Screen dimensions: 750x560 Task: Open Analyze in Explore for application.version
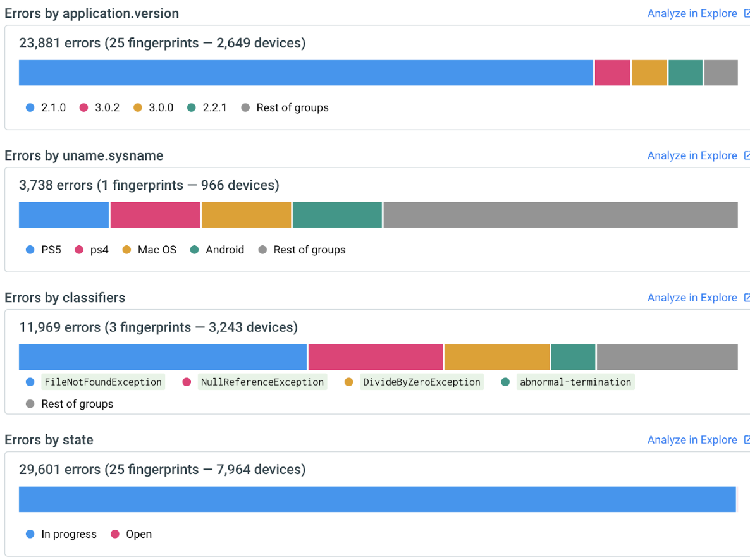tap(692, 14)
